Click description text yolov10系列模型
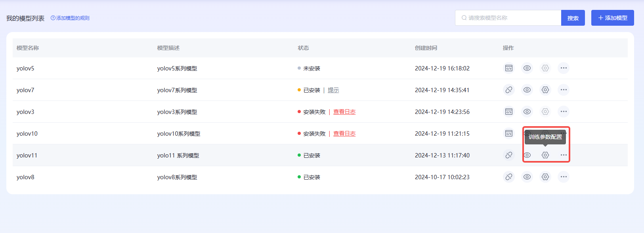Viewport: 644px width, 233px height. [179, 134]
